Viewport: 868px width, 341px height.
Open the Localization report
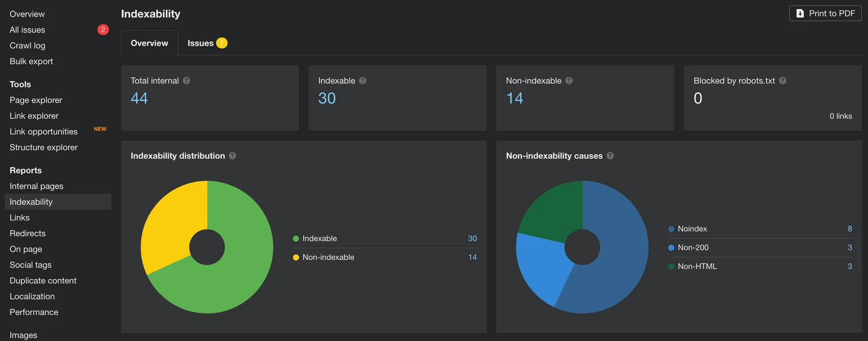coord(32,296)
